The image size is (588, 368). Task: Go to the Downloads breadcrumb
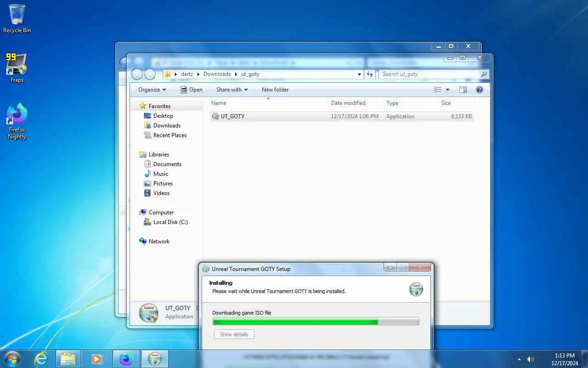[217, 74]
